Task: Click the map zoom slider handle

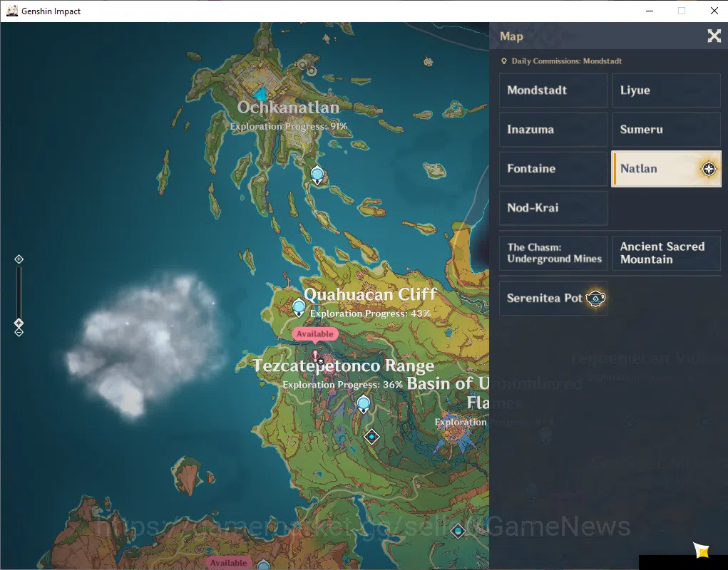Action: 19,322
